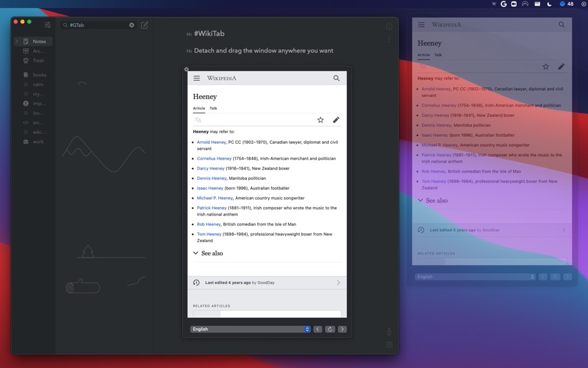Image resolution: width=588 pixels, height=368 pixels.
Task: Click search icon in detached WikiTab panel
Action: [x=561, y=25]
